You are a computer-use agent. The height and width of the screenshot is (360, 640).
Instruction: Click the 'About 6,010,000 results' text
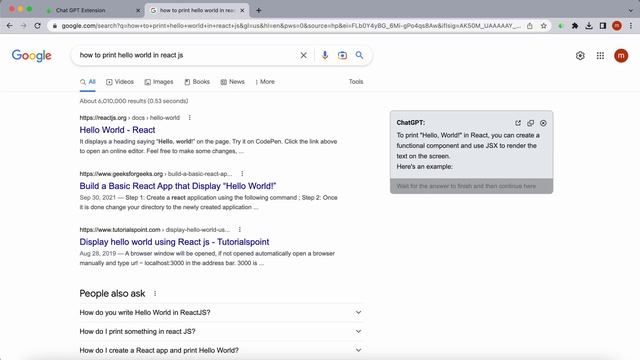coord(134,101)
